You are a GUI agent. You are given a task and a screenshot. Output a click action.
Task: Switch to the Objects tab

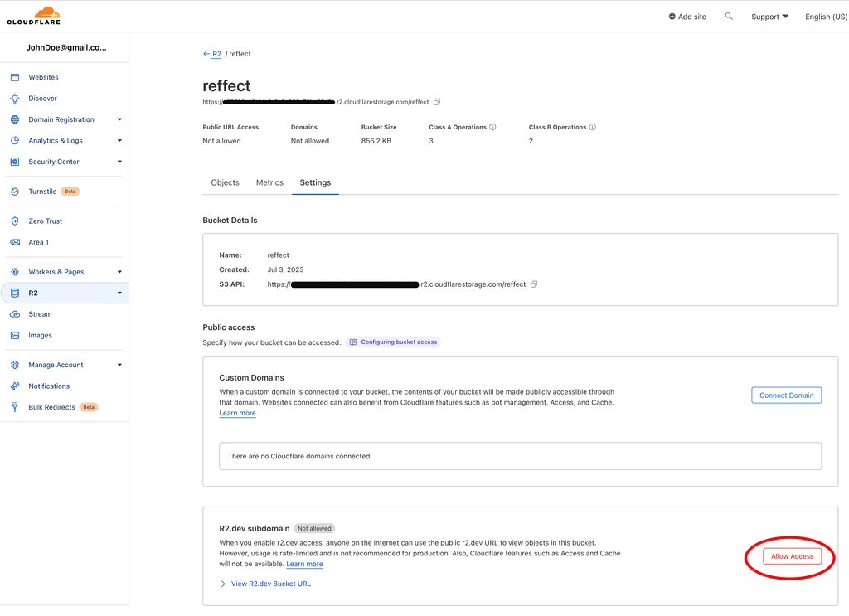225,182
